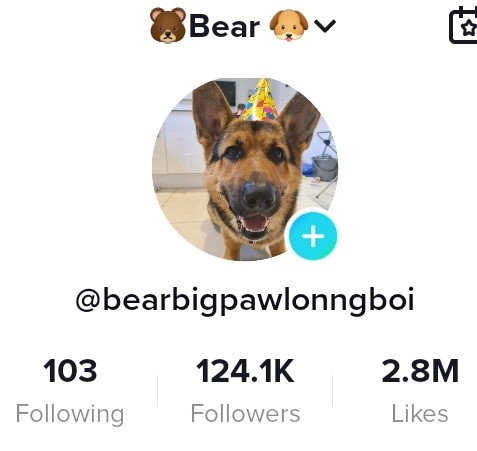Select the @bearbigpawlonngboi username

[245, 300]
